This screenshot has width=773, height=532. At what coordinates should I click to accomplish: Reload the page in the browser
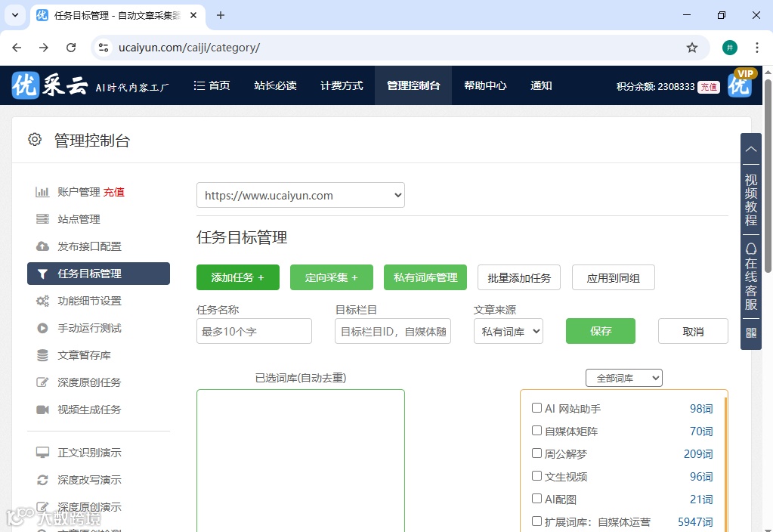point(71,48)
